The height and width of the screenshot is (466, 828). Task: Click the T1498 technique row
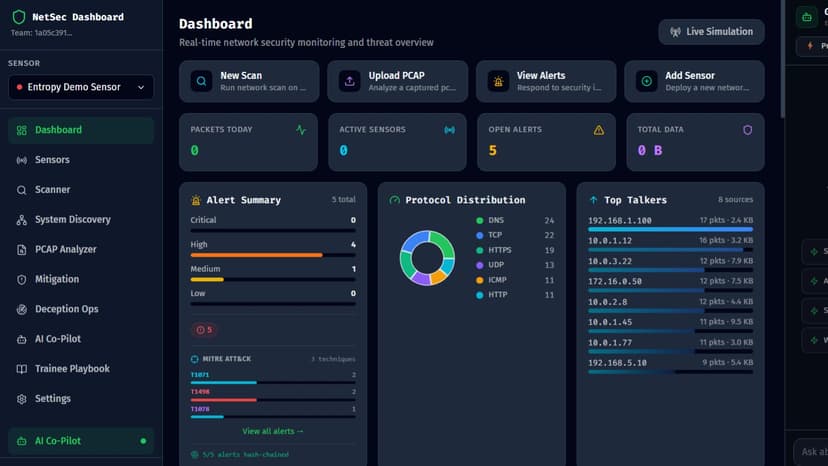click(x=273, y=395)
